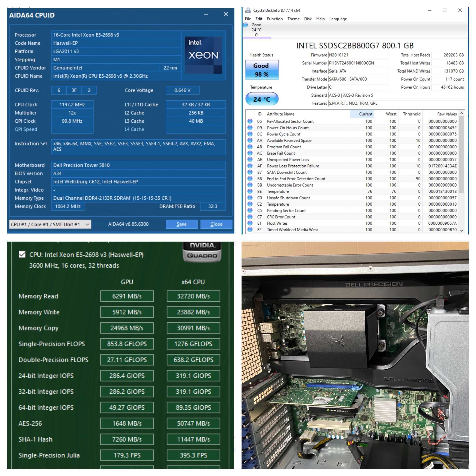This screenshot has width=476, height=476.
Task: Toggle the CPU Intel Xeon E5-2698 v3 checkbox
Action: (22, 254)
